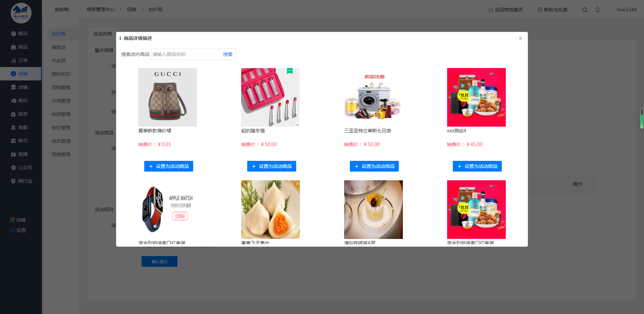
Task: Click the Gucci bag product thumbnail
Action: pos(167,97)
